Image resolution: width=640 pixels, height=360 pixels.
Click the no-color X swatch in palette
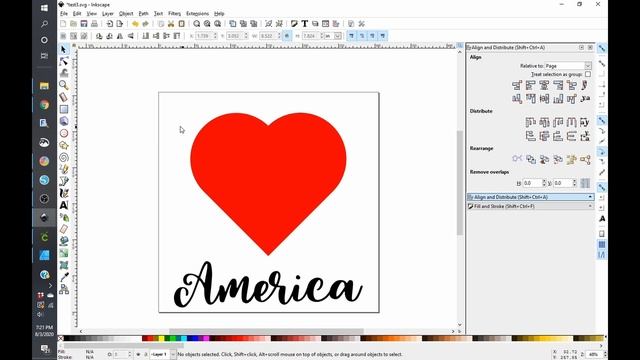coord(60,338)
